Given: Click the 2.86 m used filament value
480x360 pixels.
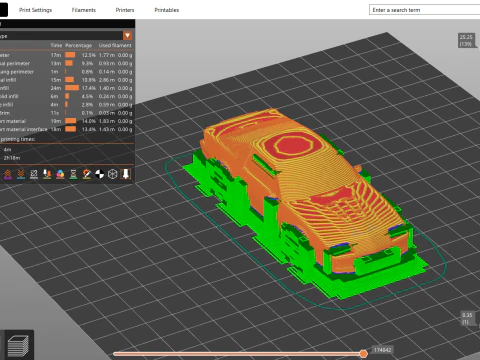Looking at the screenshot, I should 107,80.
